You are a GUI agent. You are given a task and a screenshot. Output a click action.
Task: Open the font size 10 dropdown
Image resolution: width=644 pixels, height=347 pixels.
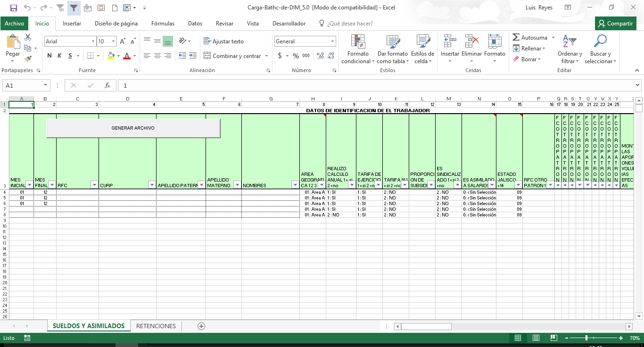114,41
